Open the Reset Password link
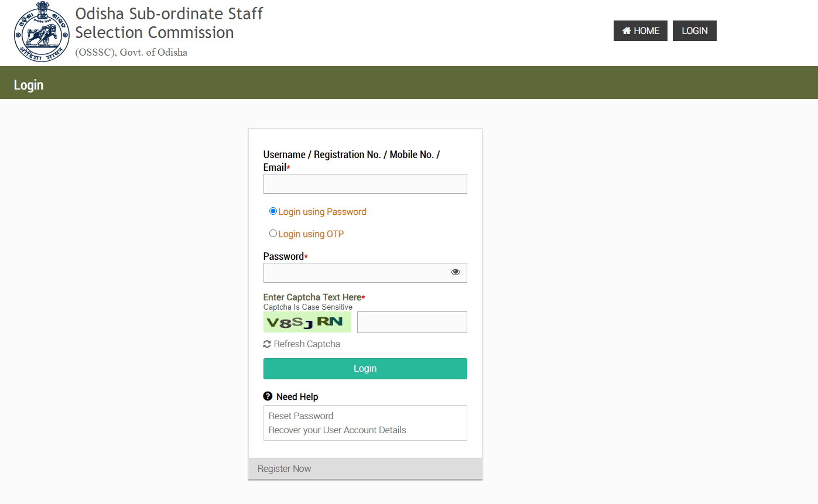Screen dimensions: 818x504 301,416
